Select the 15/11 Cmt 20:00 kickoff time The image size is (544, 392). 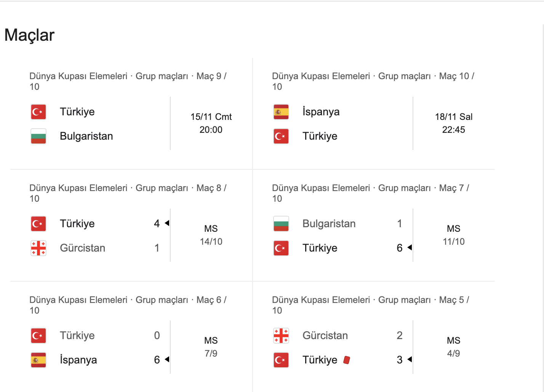tap(211, 123)
